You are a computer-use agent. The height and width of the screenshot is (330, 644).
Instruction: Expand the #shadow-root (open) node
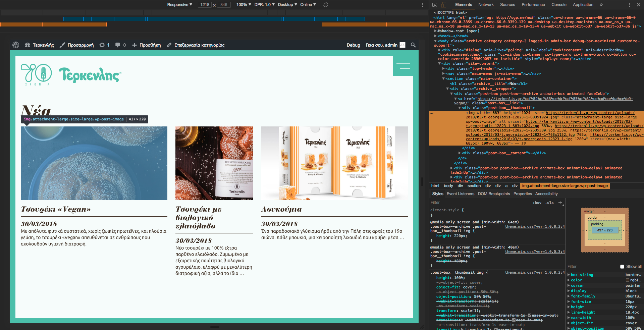click(436, 31)
